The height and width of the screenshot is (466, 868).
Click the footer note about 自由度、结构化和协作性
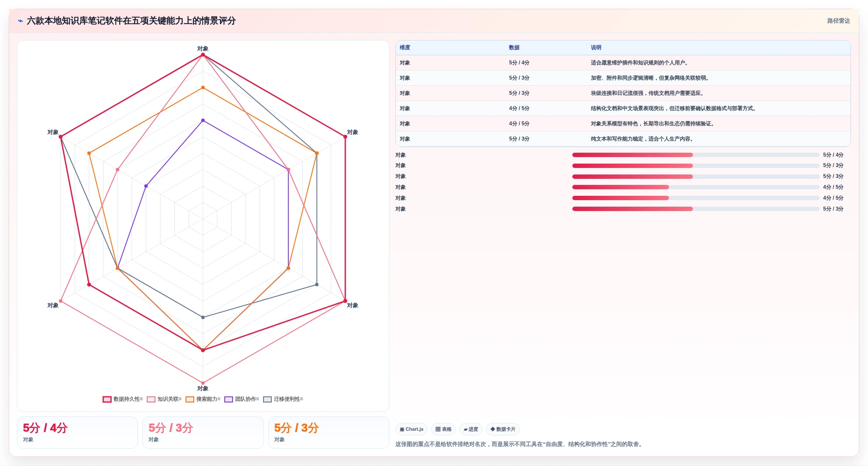520,444
